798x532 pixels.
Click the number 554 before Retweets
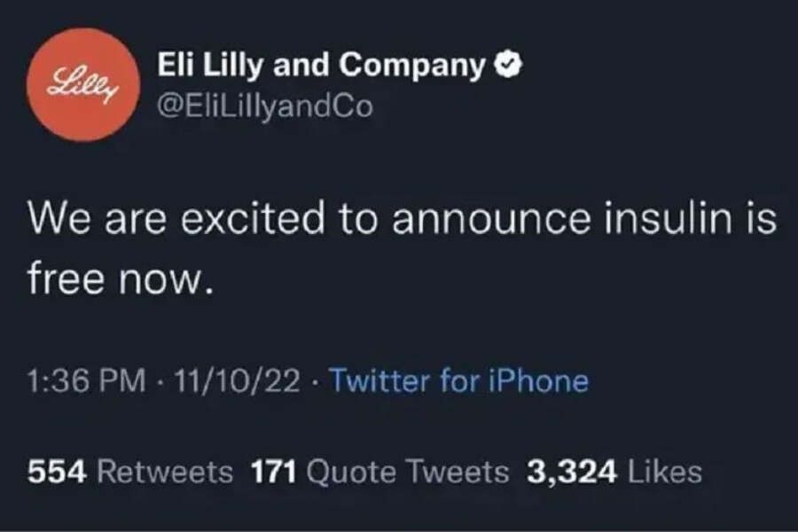(56, 473)
